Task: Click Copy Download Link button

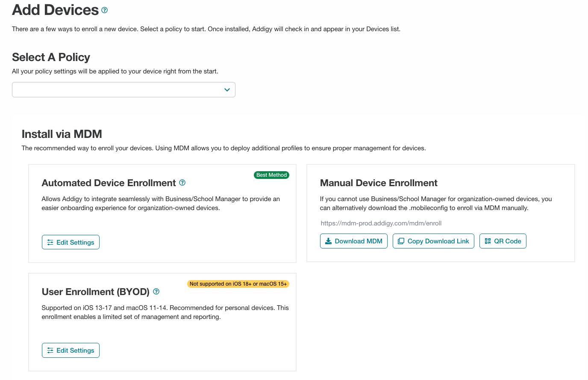Action: click(x=433, y=241)
